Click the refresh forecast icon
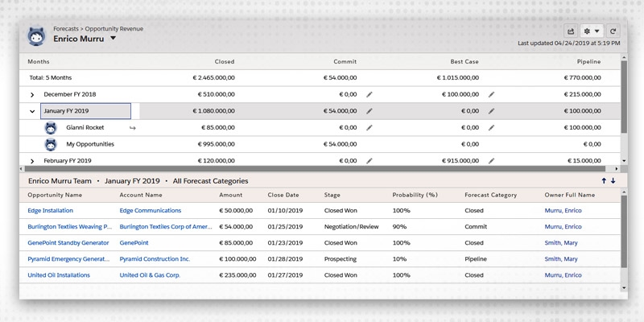This screenshot has height=322, width=644. coord(613,31)
